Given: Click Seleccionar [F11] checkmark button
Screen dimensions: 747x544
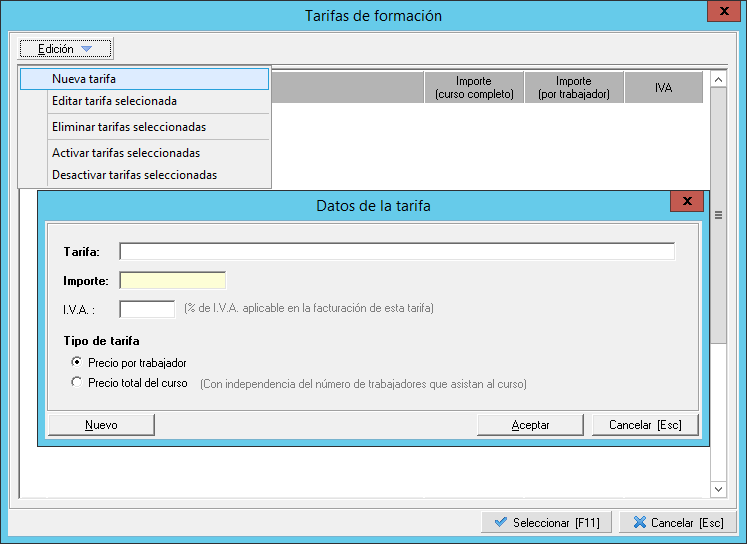Looking at the screenshot, I should point(545,523).
